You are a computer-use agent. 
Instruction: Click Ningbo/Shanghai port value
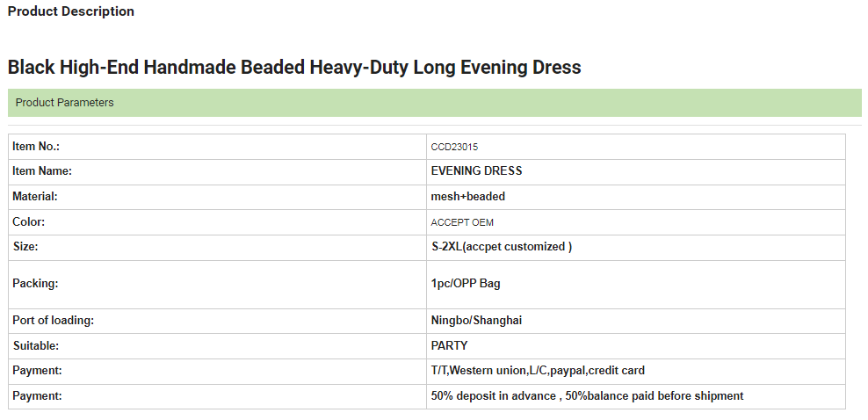click(476, 321)
